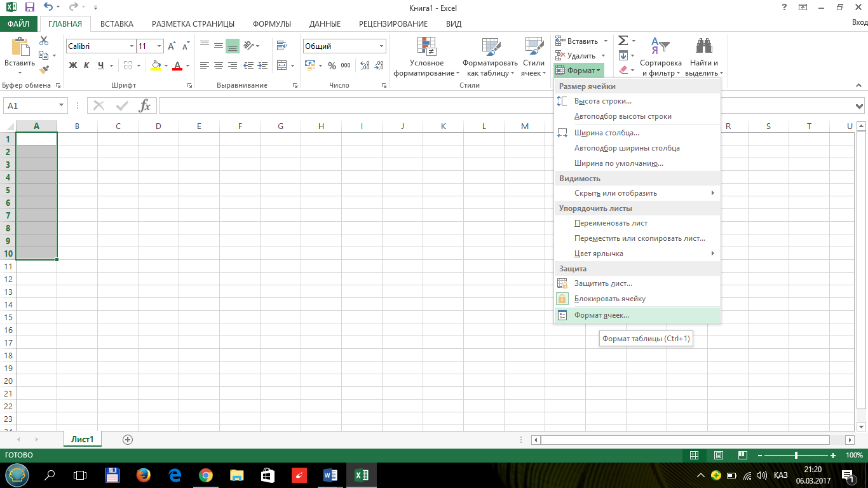Open the Name Box dropdown next to A1
Viewport: 868px width, 488px height.
[62, 105]
